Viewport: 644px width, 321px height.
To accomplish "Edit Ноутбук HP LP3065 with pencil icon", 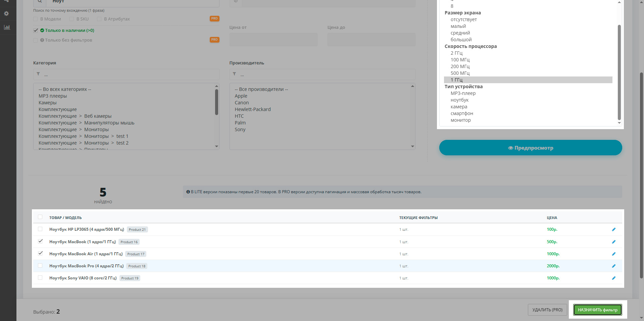I will tap(613, 229).
